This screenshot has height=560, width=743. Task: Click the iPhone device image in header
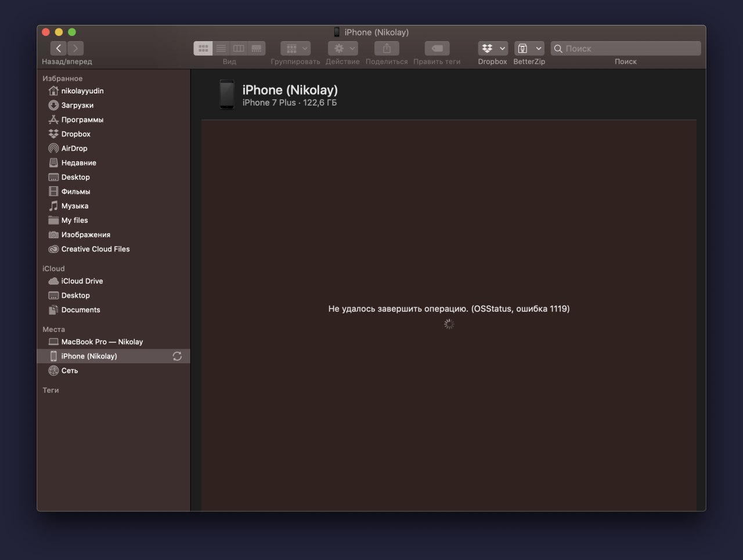[x=227, y=95]
